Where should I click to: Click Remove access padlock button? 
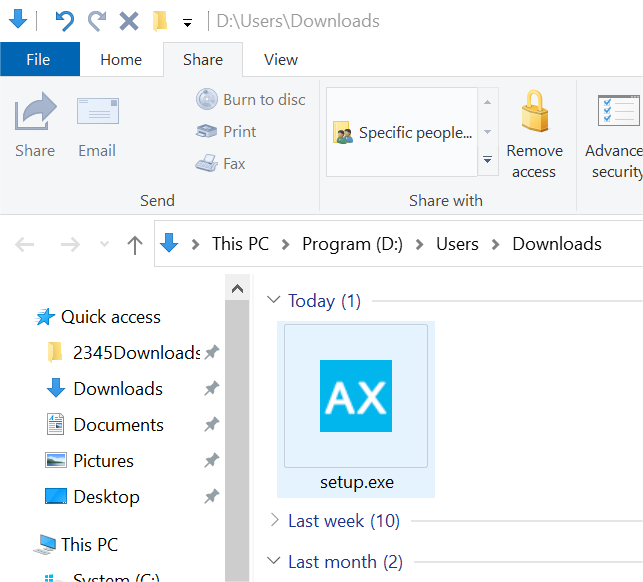pos(534,135)
